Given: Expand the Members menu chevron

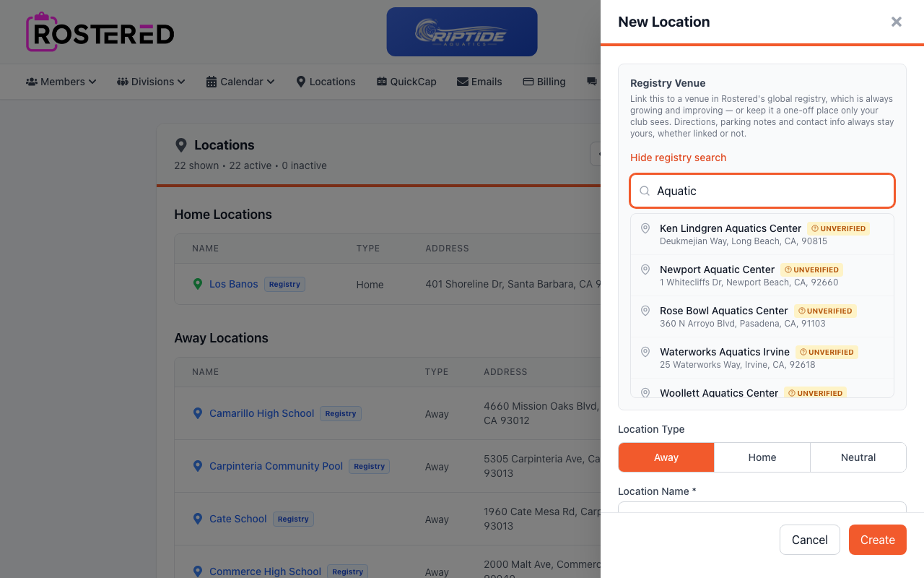Looking at the screenshot, I should tap(92, 82).
